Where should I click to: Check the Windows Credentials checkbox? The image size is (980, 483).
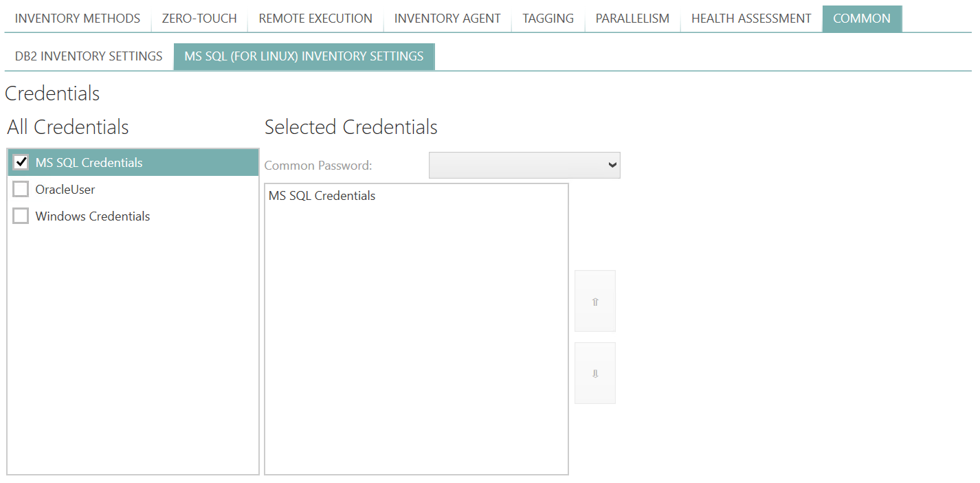21,216
